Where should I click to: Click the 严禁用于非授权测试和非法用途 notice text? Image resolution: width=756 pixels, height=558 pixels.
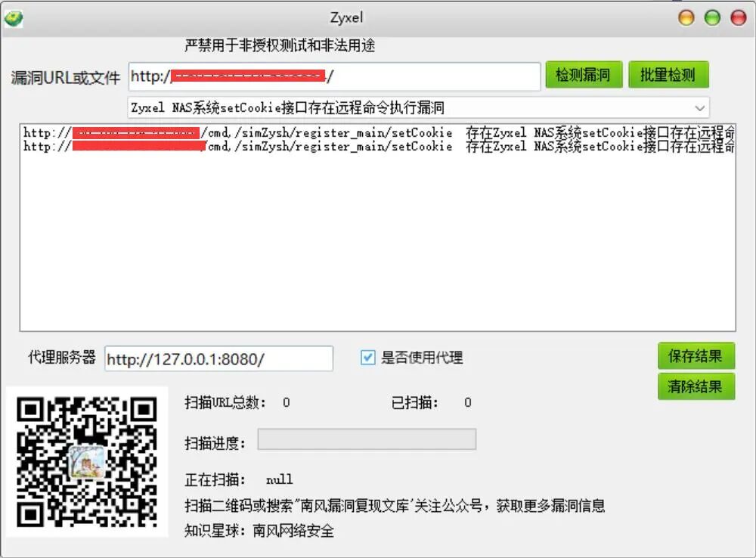280,45
